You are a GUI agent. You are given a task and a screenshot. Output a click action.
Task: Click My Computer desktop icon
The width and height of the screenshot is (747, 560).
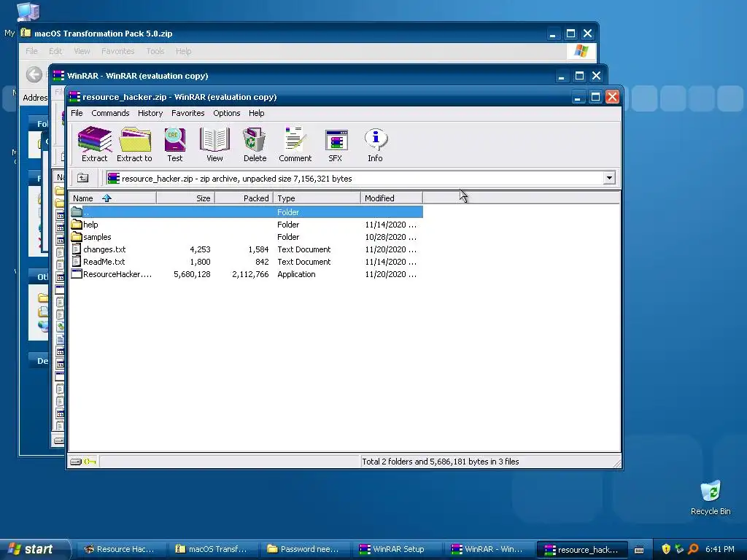28,12
